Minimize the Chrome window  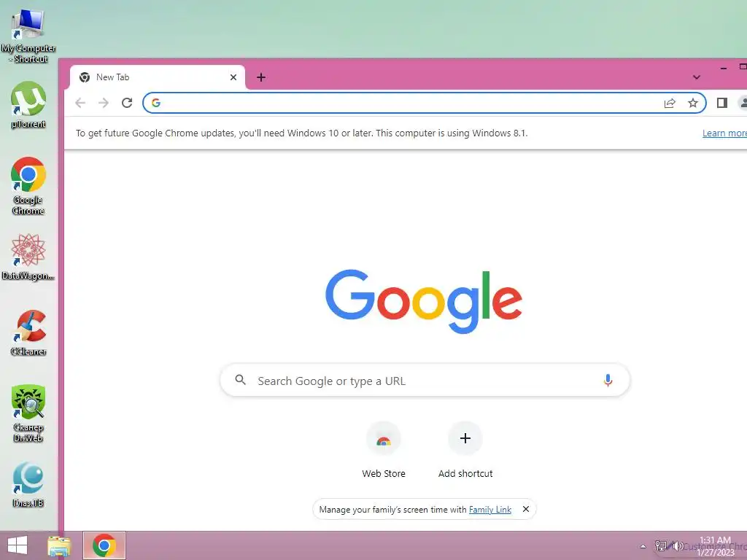click(x=724, y=69)
